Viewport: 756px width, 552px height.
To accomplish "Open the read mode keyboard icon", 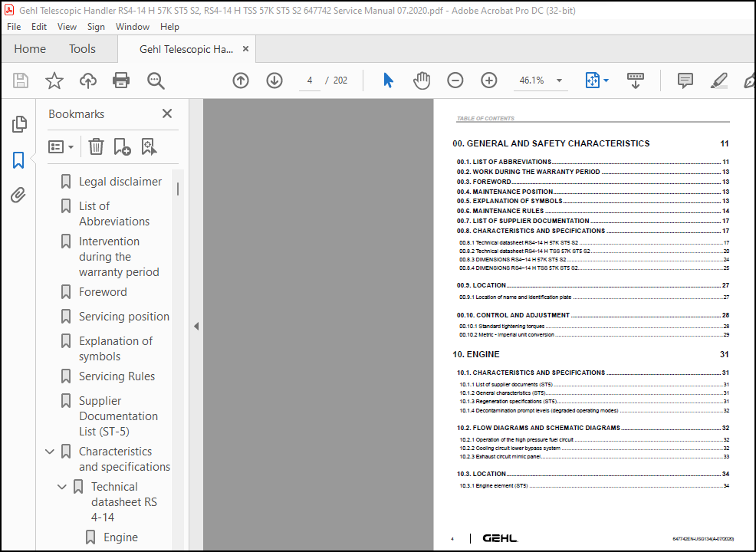I will pos(635,80).
